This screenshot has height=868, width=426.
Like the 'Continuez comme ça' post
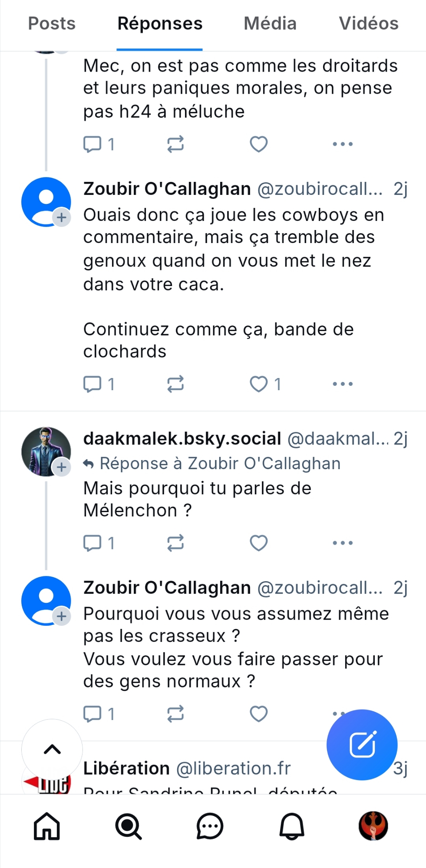[259, 384]
